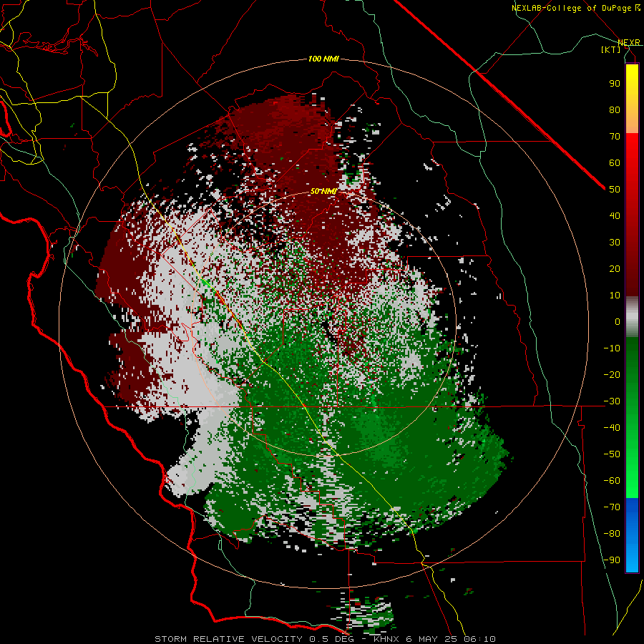Click the 70 value on the velocity legend
The height and width of the screenshot is (644, 644).
click(615, 137)
